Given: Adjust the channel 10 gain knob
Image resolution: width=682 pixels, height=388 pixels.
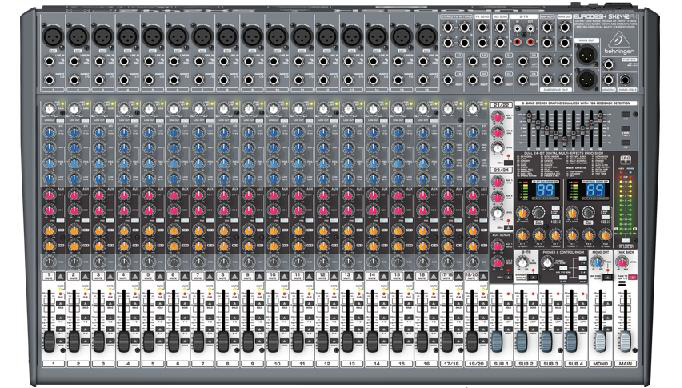Looking at the screenshot, I should click(274, 109).
